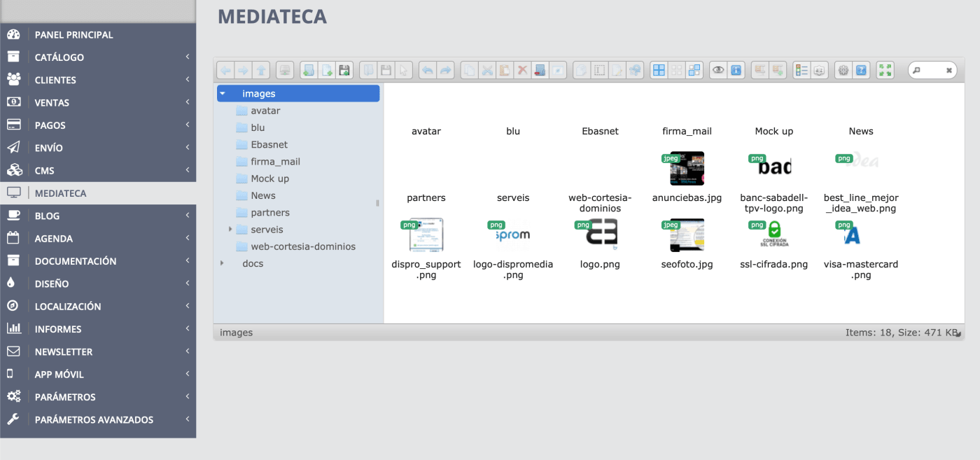Open the Newsletter sidebar menu
Viewport: 980px width, 460px height.
(x=64, y=351)
